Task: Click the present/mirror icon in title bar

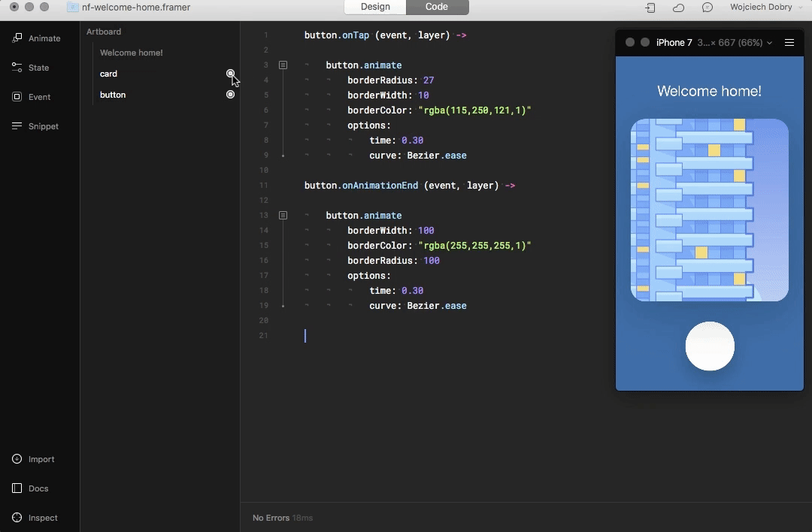Action: [650, 8]
